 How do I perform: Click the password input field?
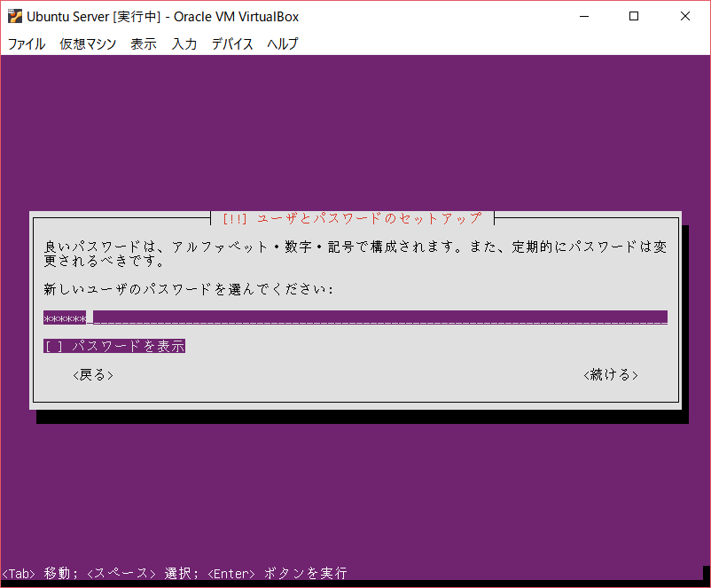point(355,317)
